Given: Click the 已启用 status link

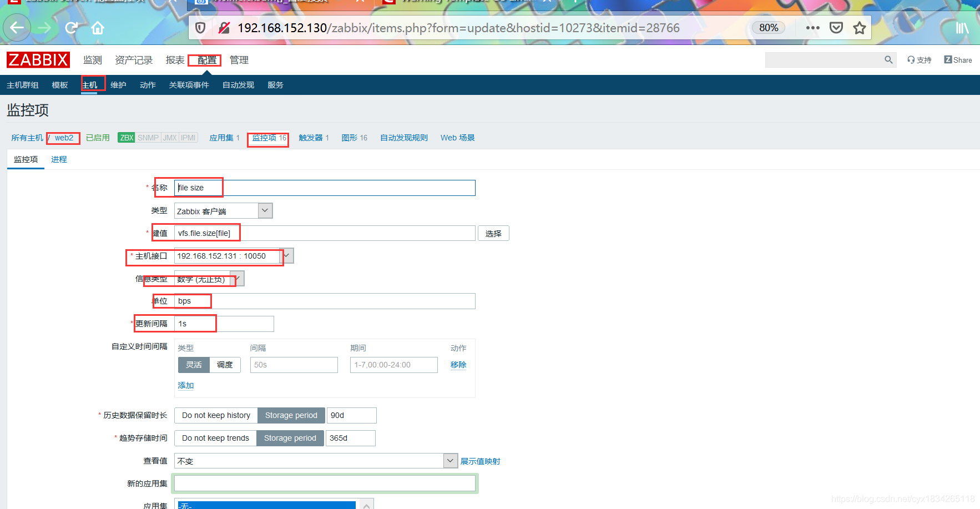Looking at the screenshot, I should point(98,138).
